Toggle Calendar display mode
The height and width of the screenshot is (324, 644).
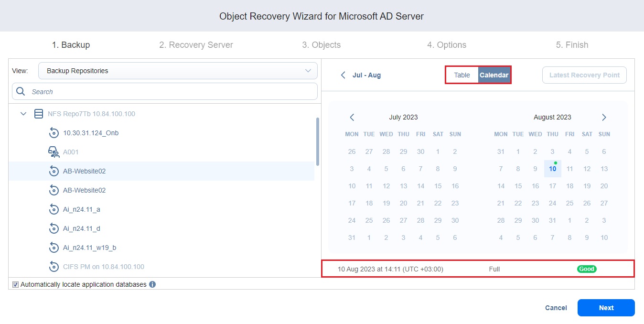[494, 75]
